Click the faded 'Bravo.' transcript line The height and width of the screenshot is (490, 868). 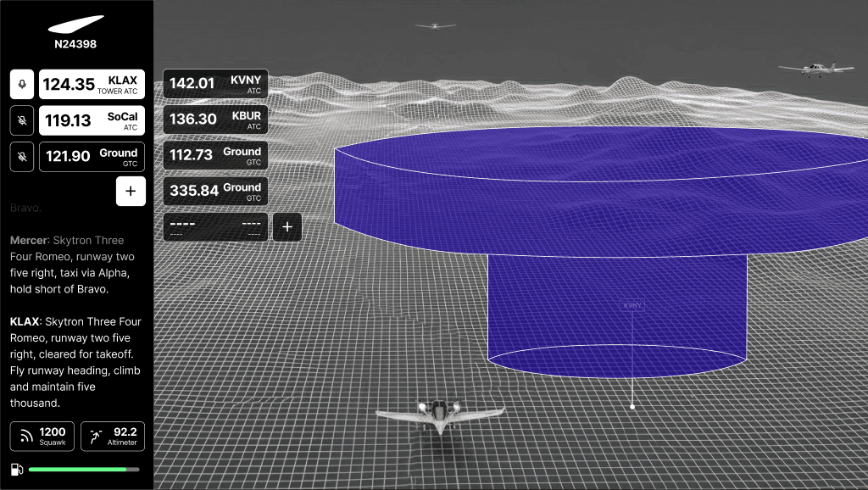click(25, 209)
